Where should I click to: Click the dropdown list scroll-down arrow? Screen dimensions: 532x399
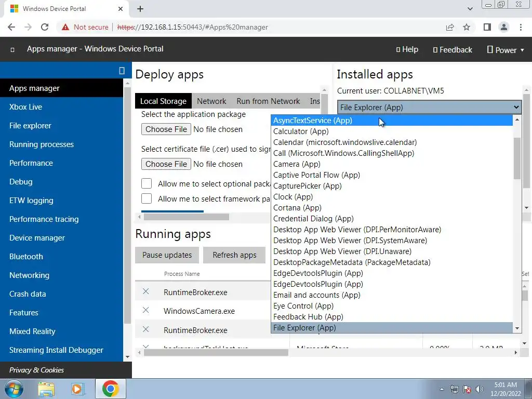click(517, 328)
